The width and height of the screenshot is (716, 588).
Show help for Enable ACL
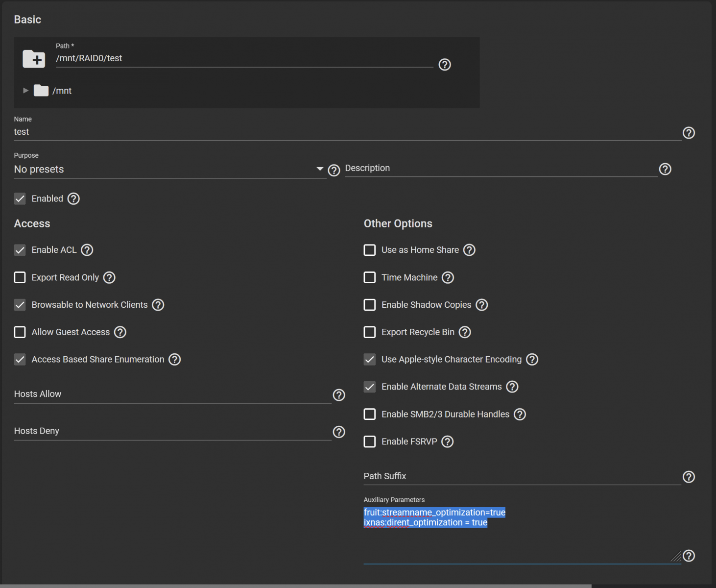tap(87, 250)
